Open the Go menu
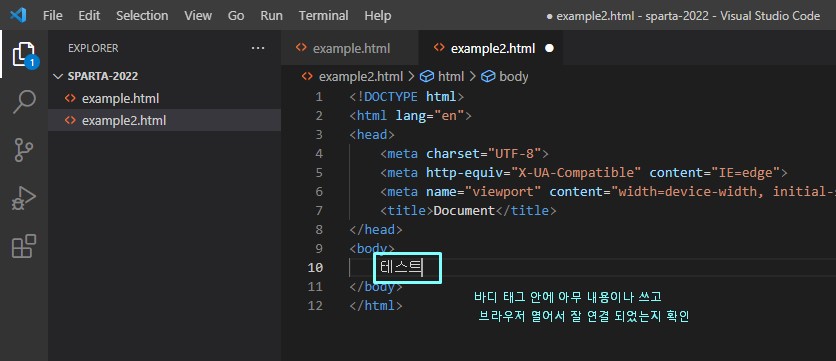 click(236, 15)
